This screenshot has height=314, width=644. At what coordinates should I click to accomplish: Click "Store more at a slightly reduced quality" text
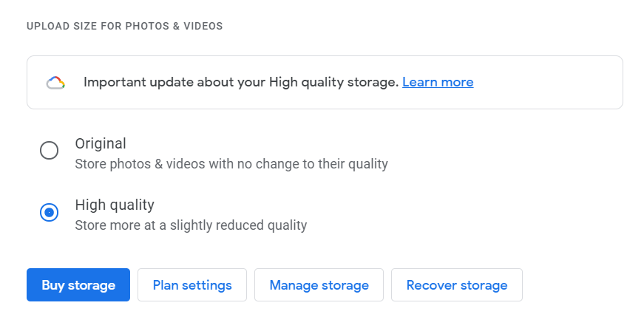(191, 225)
